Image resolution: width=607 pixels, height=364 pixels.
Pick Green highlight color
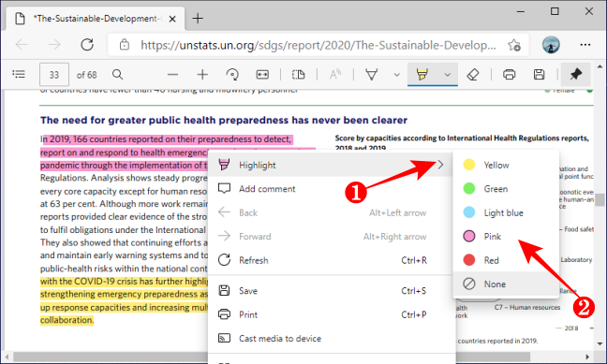(x=506, y=189)
